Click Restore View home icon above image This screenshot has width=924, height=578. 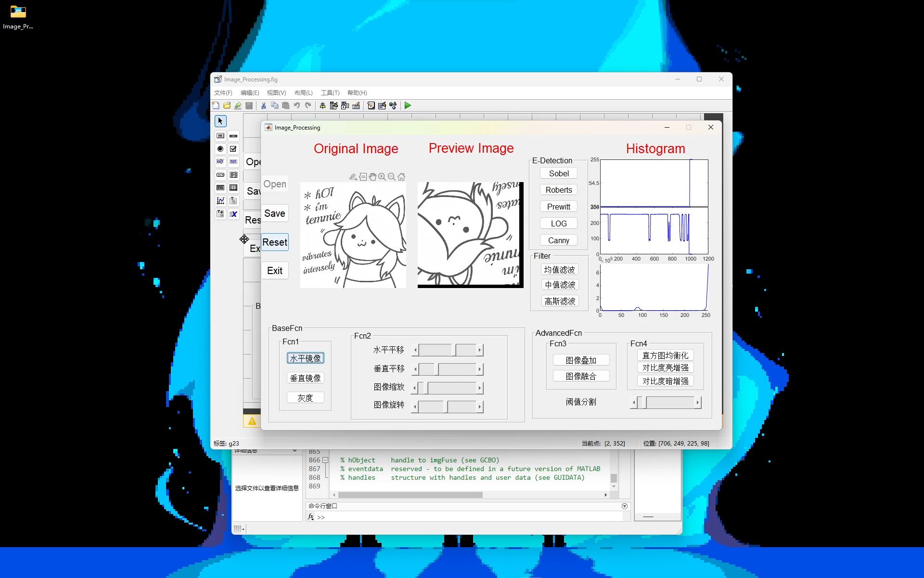point(401,177)
